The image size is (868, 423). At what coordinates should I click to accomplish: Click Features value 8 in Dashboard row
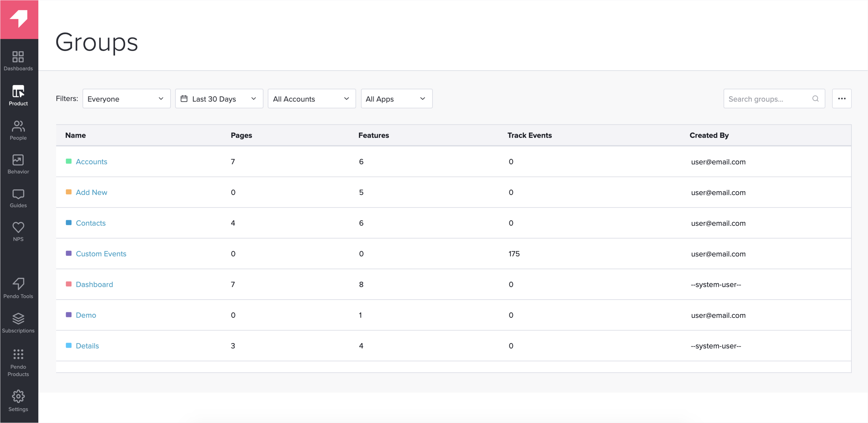pos(361,284)
